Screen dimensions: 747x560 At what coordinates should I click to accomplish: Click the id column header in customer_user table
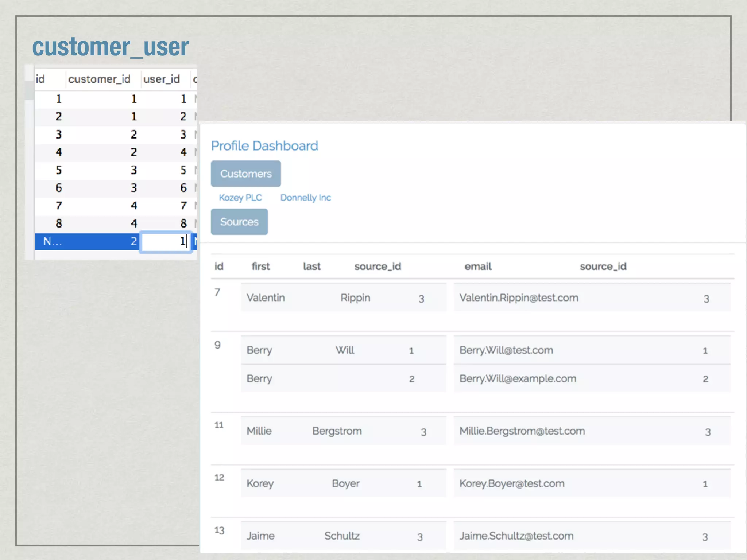point(40,79)
